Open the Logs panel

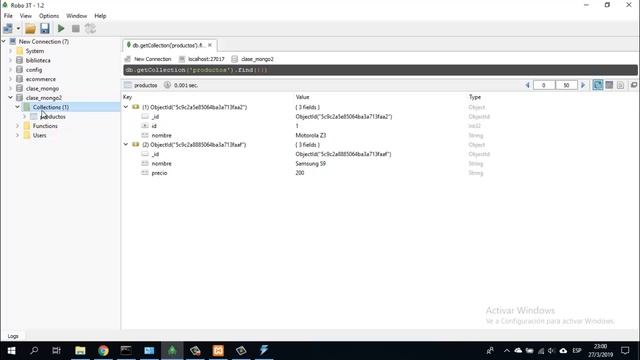13,336
